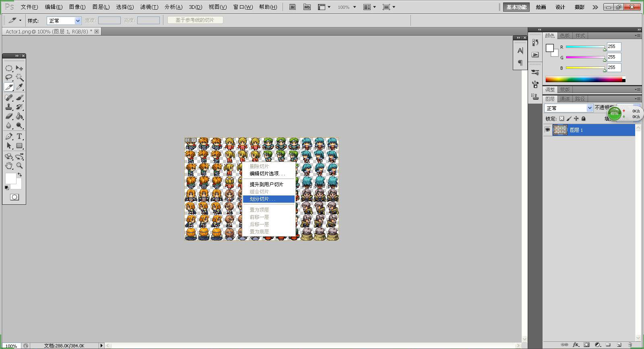
Task: Toggle the lock all padlock
Action: [x=584, y=118]
